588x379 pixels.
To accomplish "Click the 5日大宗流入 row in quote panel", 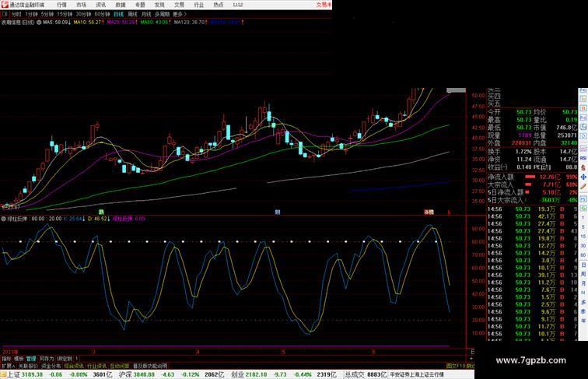I will 532,200.
